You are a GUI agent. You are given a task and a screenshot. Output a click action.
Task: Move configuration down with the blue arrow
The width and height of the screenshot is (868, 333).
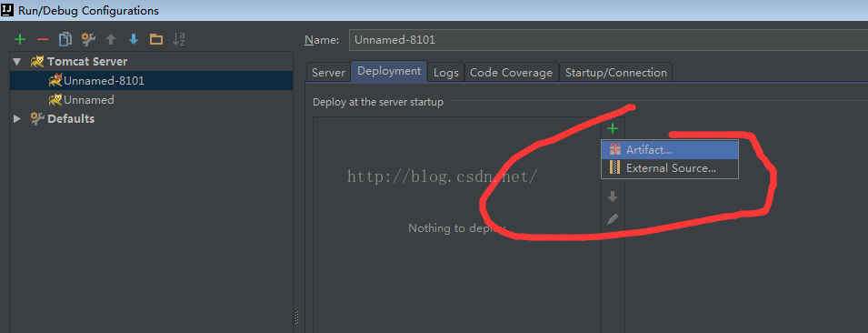pos(134,39)
